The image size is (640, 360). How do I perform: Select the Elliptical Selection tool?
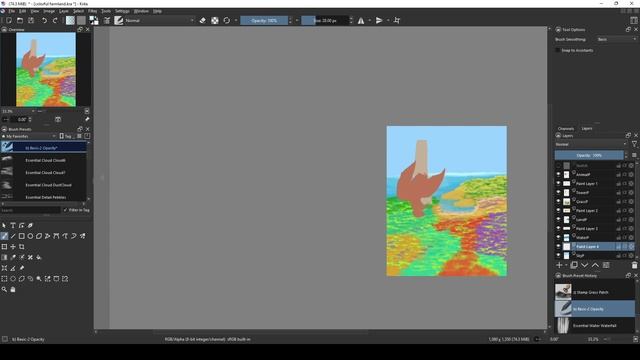pyautogui.click(x=13, y=279)
